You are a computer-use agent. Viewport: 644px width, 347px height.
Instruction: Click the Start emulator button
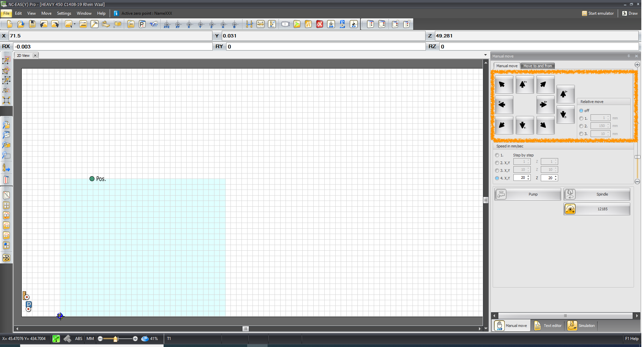tap(598, 13)
